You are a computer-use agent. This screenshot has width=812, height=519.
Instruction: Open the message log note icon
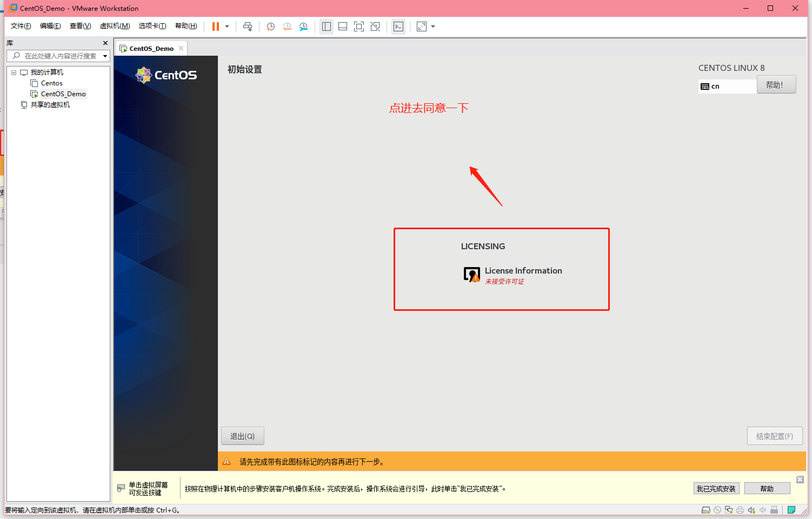click(791, 510)
